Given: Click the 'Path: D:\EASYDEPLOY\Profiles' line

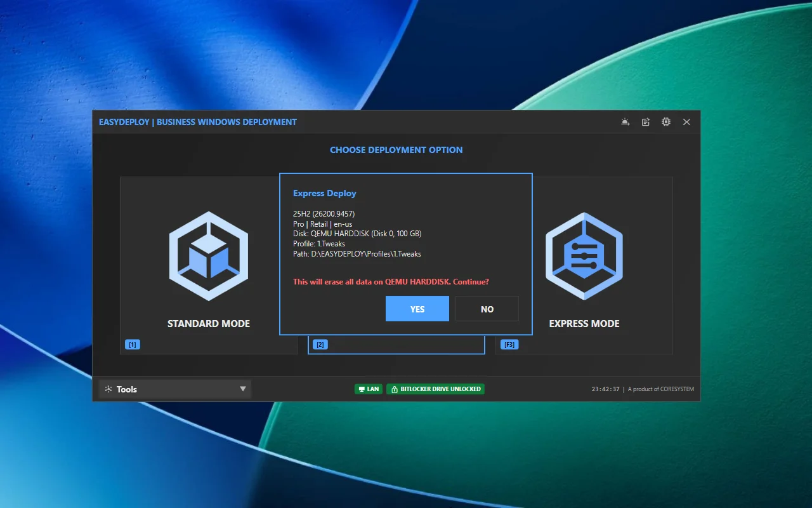Looking at the screenshot, I should (x=357, y=254).
